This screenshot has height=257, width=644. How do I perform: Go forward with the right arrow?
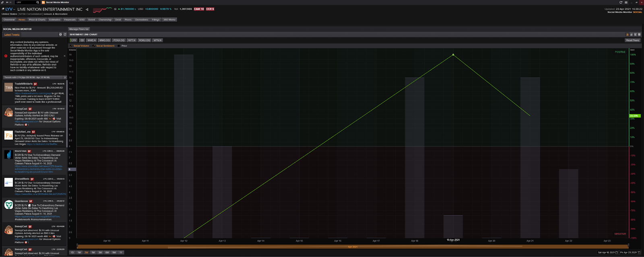point(11,2)
